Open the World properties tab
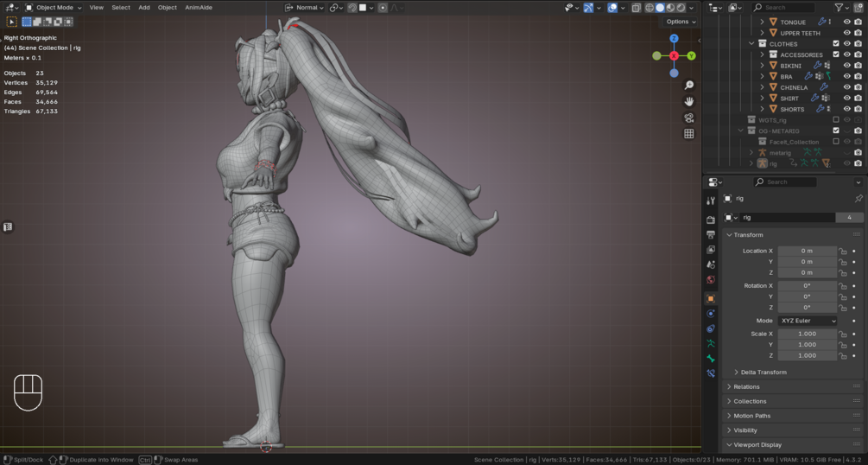This screenshot has height=465, width=868. pyautogui.click(x=711, y=279)
